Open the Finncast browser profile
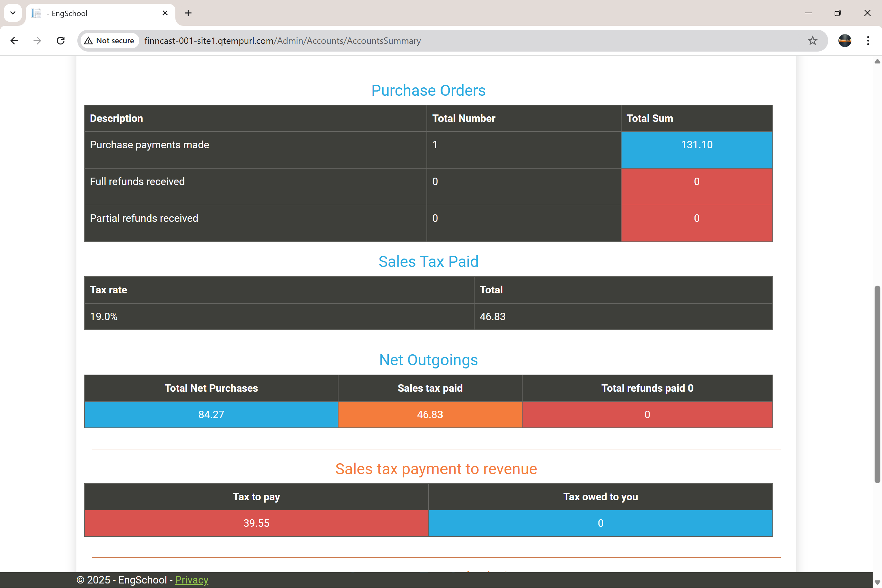Viewport: 882px width, 588px height. click(x=845, y=41)
